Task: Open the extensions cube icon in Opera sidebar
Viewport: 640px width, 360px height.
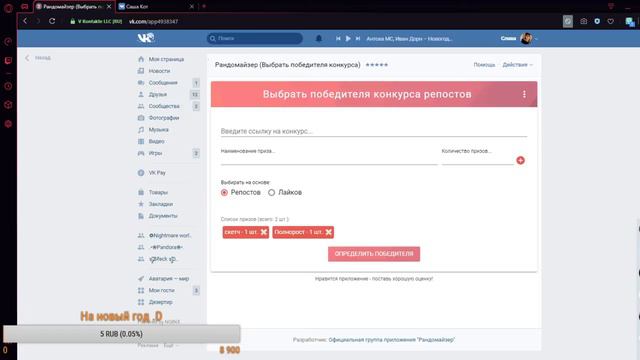Action: point(8,105)
